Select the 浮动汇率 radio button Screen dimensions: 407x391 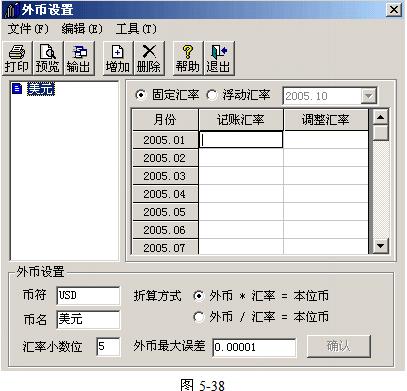[x=212, y=95]
